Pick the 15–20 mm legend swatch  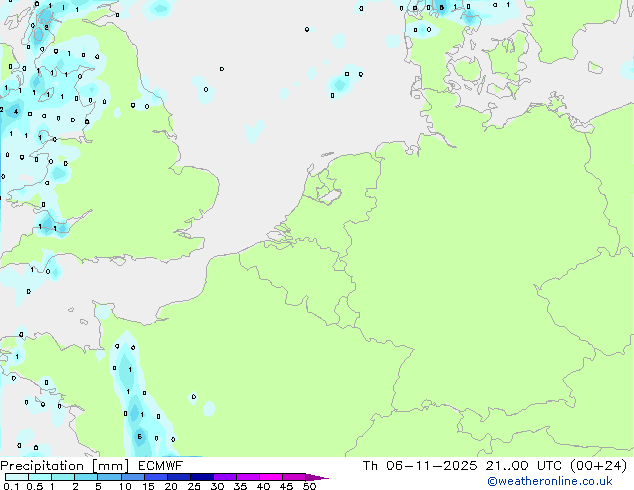click(155, 477)
